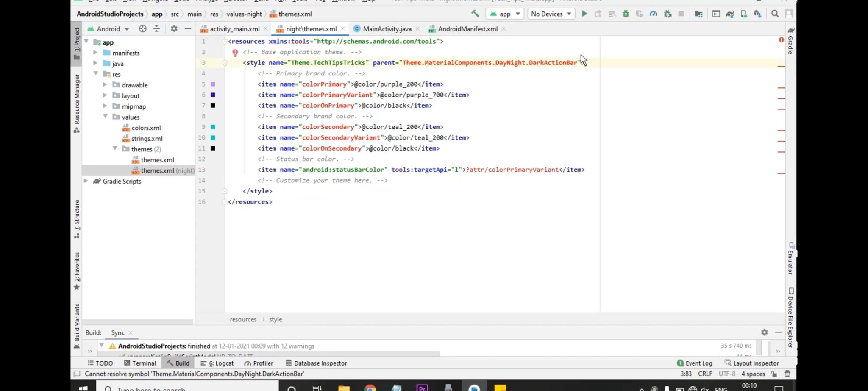The height and width of the screenshot is (391, 868).
Task: Click 'values-night' in navigation breadcrumb
Action: [x=244, y=14]
